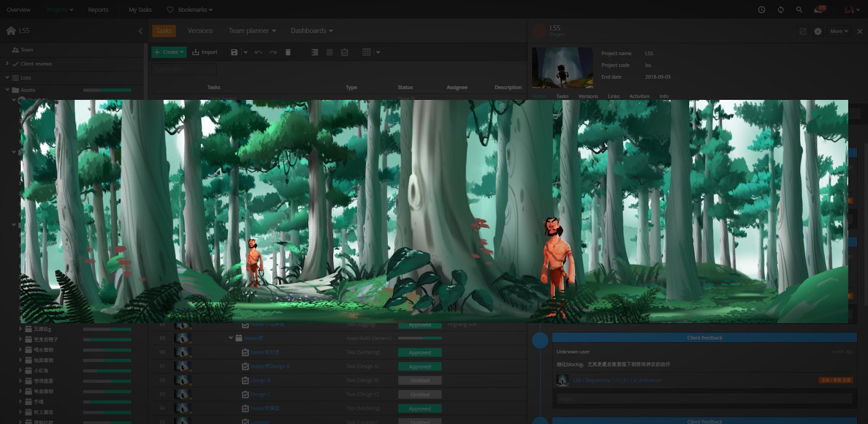Image resolution: width=868 pixels, height=424 pixels.
Task: Click the Type to filter input field
Action: (184, 69)
